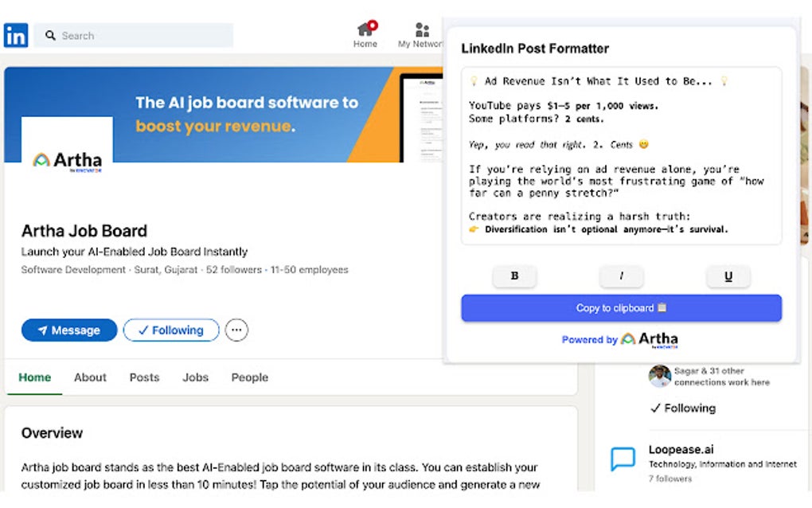
Task: Send a message via the Message button
Action: [69, 330]
